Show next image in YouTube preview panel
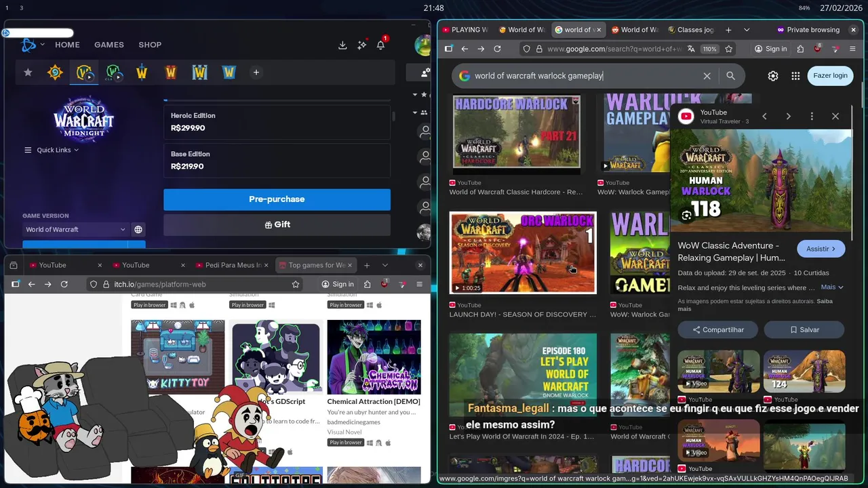Image resolution: width=868 pixels, height=488 pixels. pyautogui.click(x=788, y=117)
